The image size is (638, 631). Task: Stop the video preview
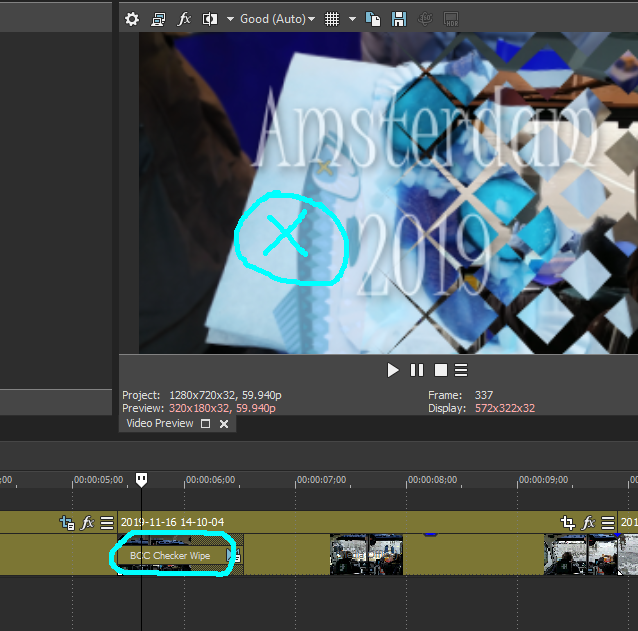441,370
